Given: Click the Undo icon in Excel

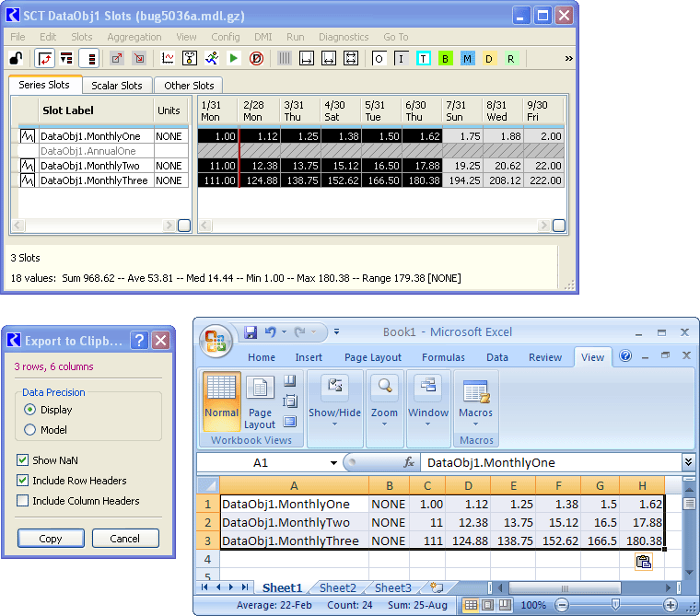Looking at the screenshot, I should 271,332.
